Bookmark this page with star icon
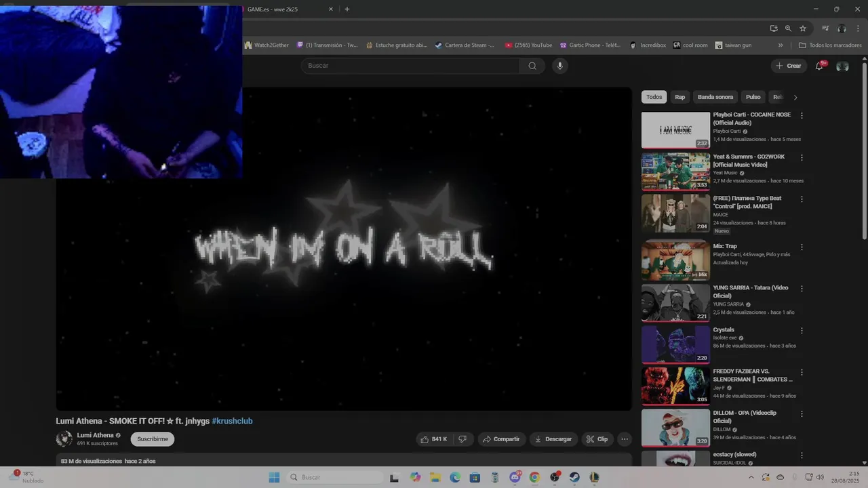 [x=803, y=28]
